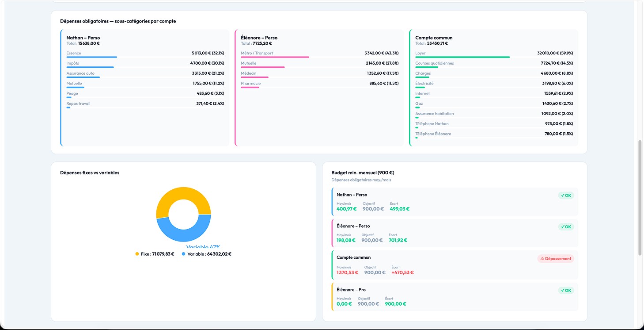Click the Loyer category label
644x330 pixels.
[x=420, y=53]
